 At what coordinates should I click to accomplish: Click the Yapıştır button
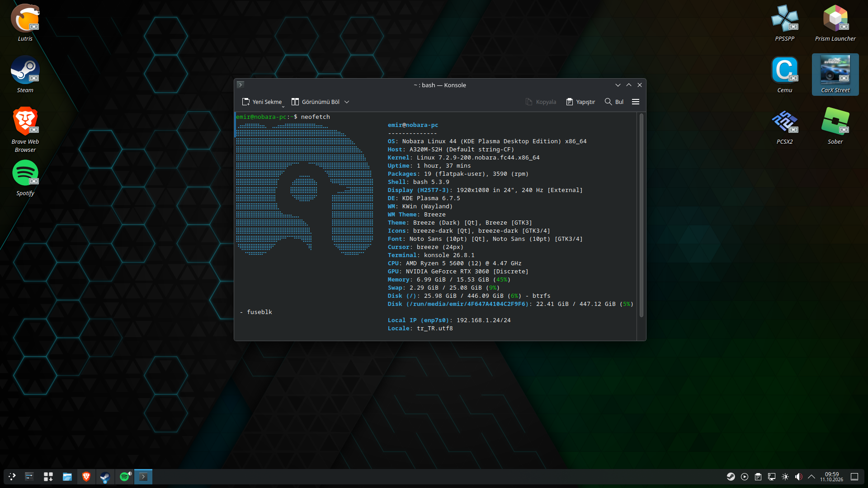tap(580, 102)
